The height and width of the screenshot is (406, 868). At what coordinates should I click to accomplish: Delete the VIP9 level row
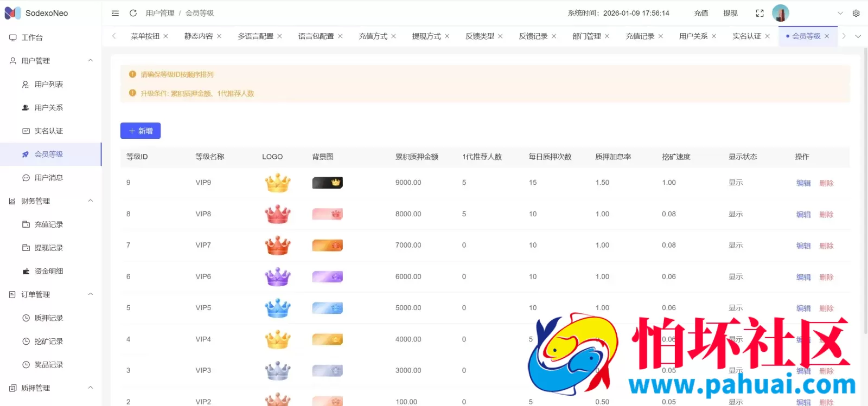(826, 183)
